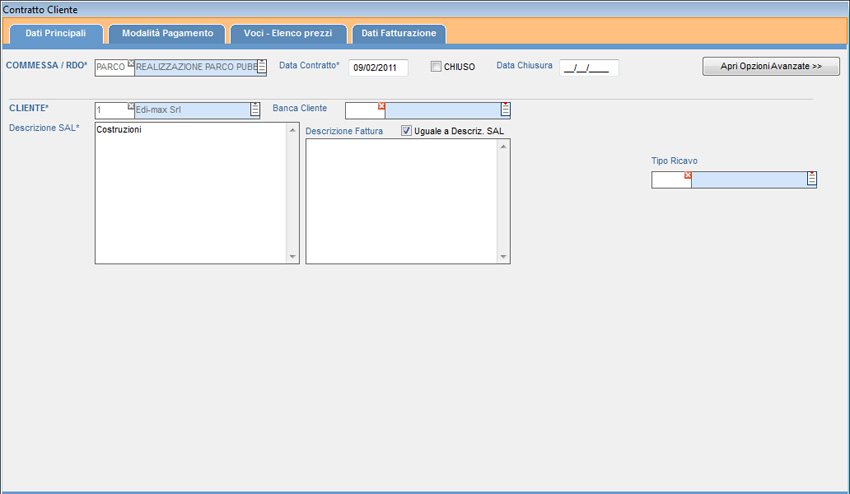This screenshot has width=850, height=494.
Task: Clear the Commessa code with its X icon
Action: (x=131, y=64)
